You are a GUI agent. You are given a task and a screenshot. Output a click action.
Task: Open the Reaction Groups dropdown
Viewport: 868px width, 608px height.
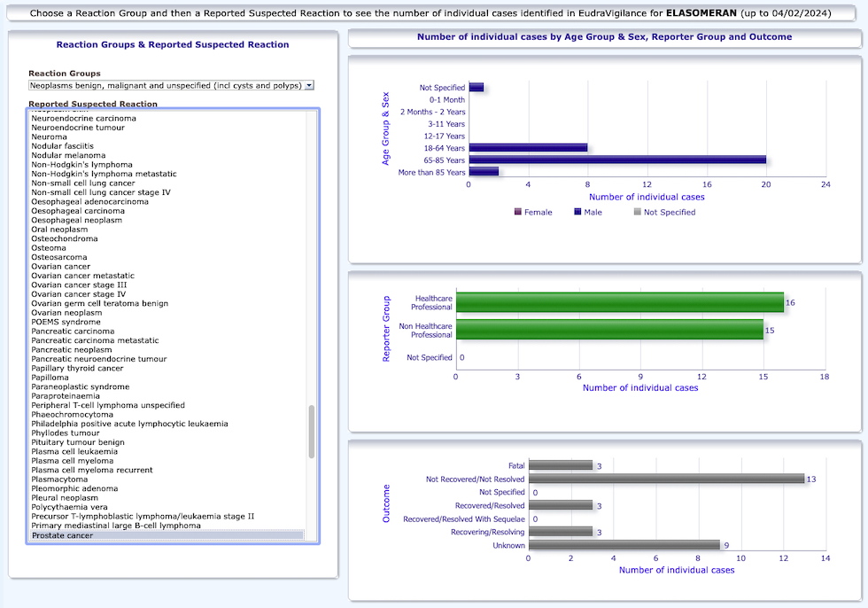tap(171, 85)
